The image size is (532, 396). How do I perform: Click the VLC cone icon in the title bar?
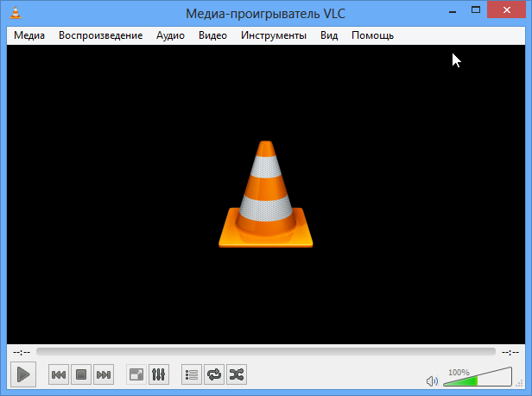[x=16, y=13]
